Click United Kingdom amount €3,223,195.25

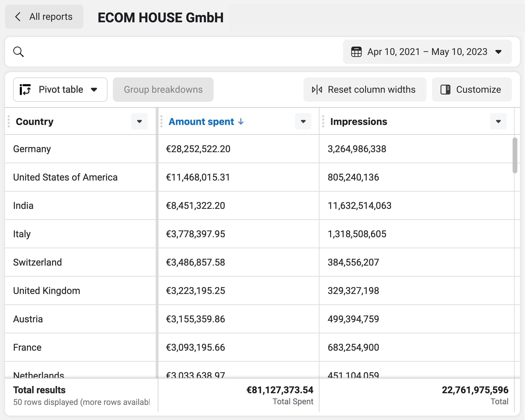[195, 291]
